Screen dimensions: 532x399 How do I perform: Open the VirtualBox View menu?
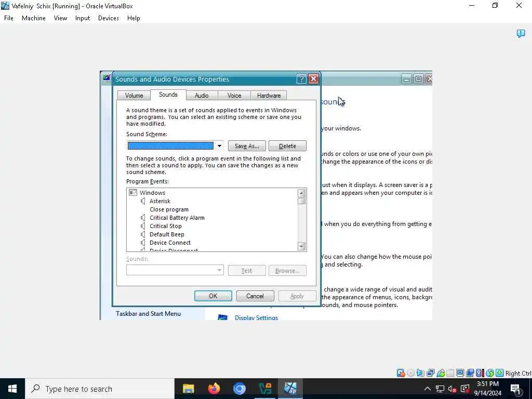60,18
